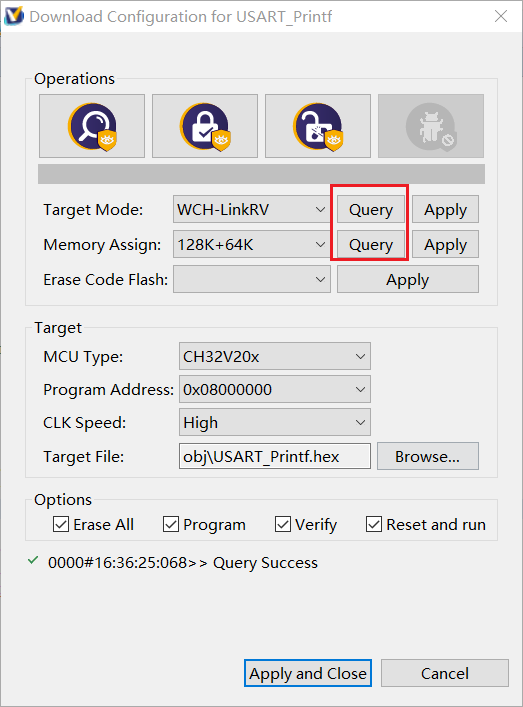Click the Target File path field
This screenshot has width=523, height=707.
coord(275,456)
